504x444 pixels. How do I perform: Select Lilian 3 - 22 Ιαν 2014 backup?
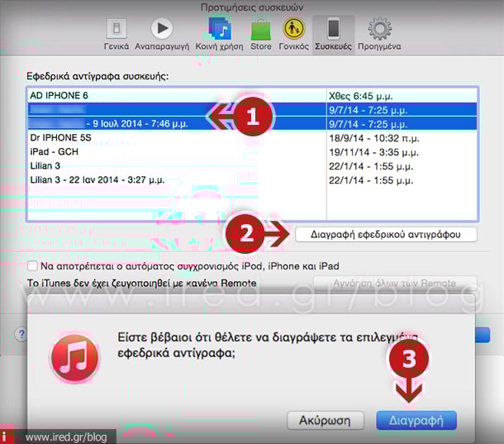[x=252, y=180]
